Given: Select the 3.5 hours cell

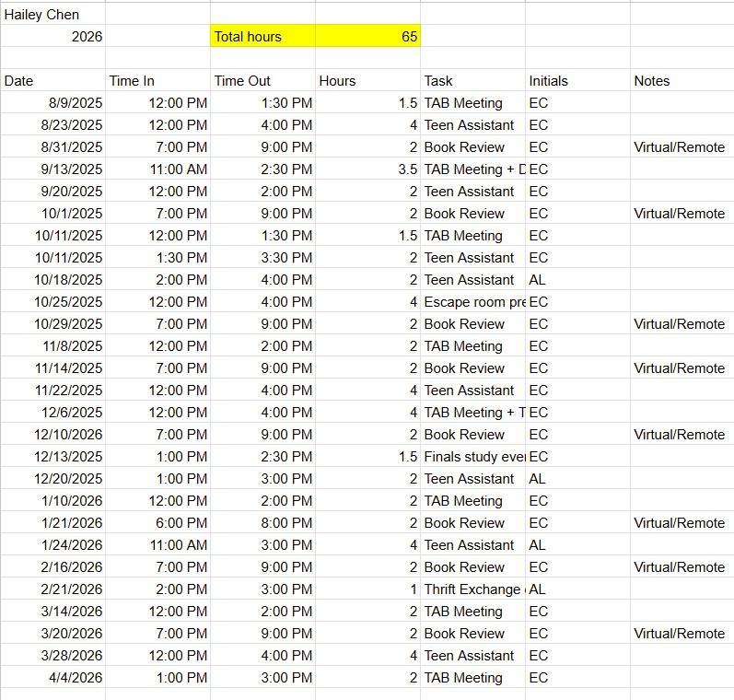Looking at the screenshot, I should click(x=367, y=169).
